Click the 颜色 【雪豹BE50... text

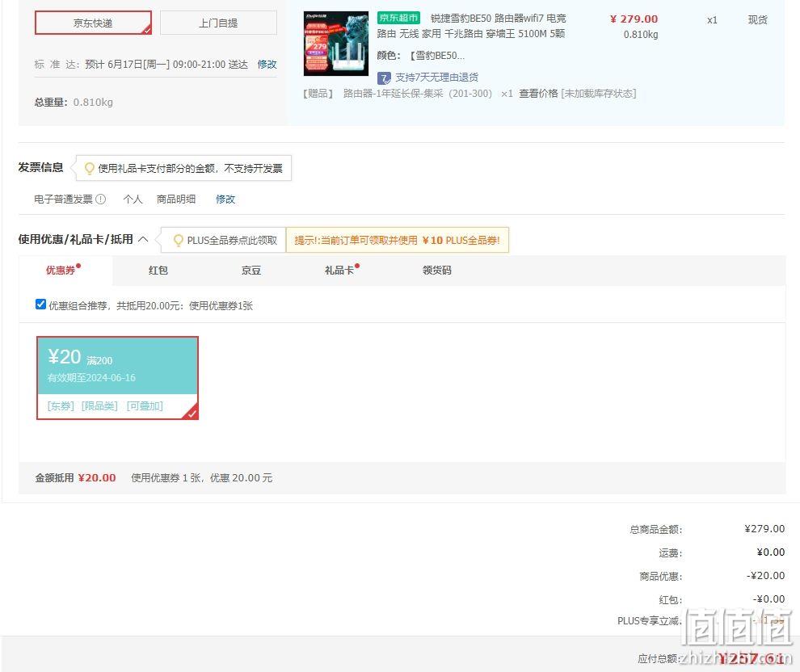click(421, 56)
